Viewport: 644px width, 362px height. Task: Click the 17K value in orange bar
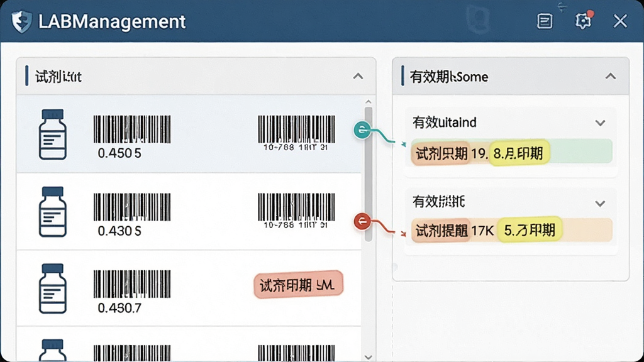coord(482,231)
